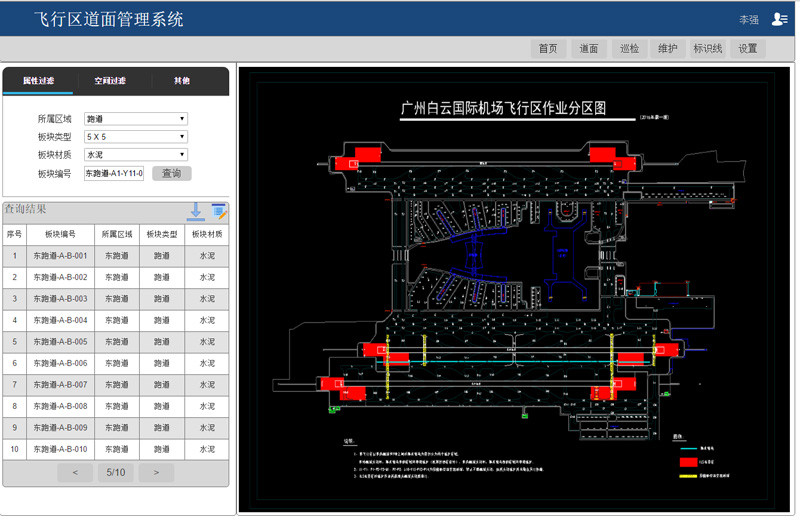The image size is (800, 520).
Task: Click the red legend swatch on the map
Action: (x=688, y=462)
